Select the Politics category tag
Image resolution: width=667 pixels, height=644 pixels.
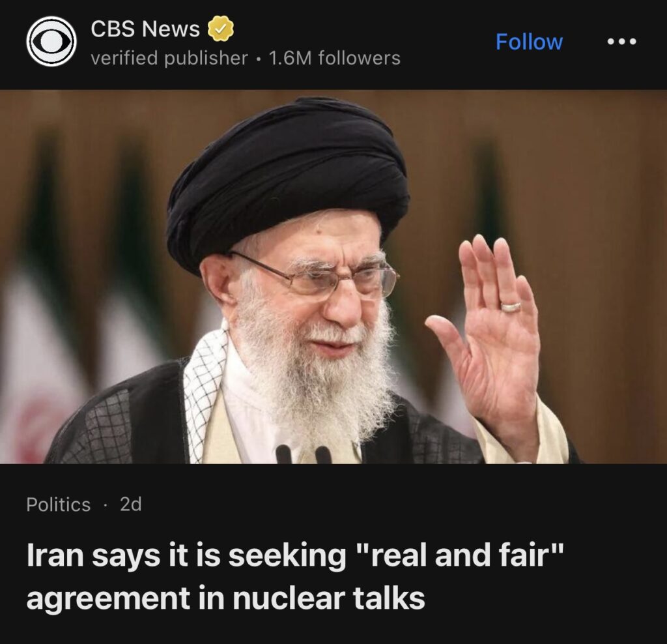coord(58,505)
